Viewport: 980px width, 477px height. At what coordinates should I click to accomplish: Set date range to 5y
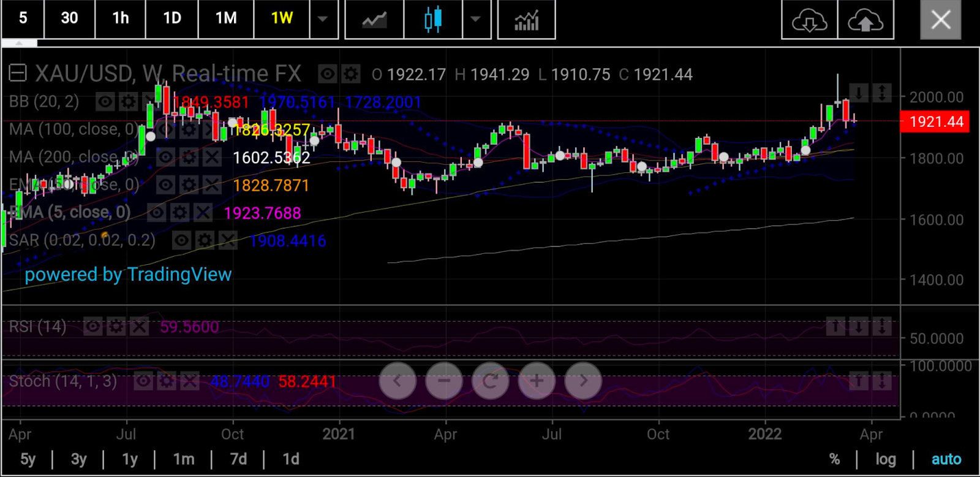[28, 459]
